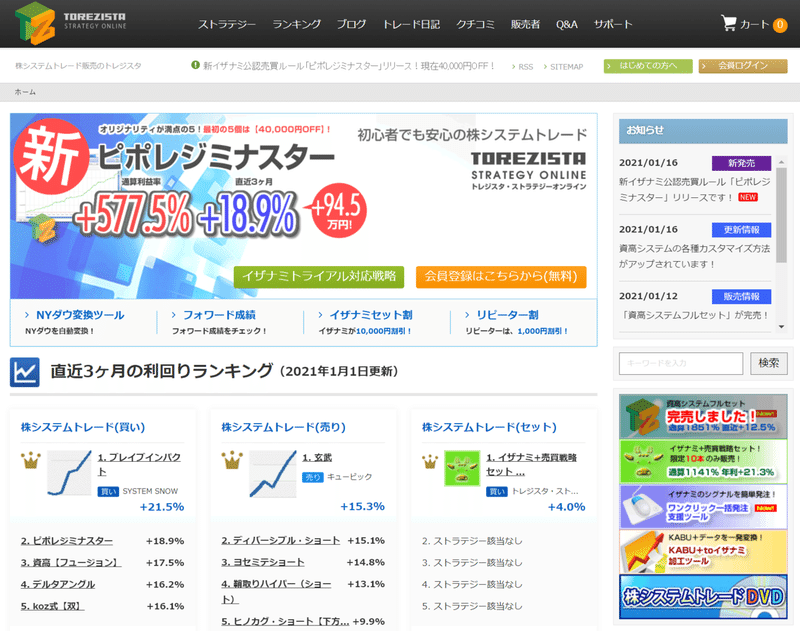
Task: Open 1. ブレイブインパクト strategy link
Action: click(139, 464)
